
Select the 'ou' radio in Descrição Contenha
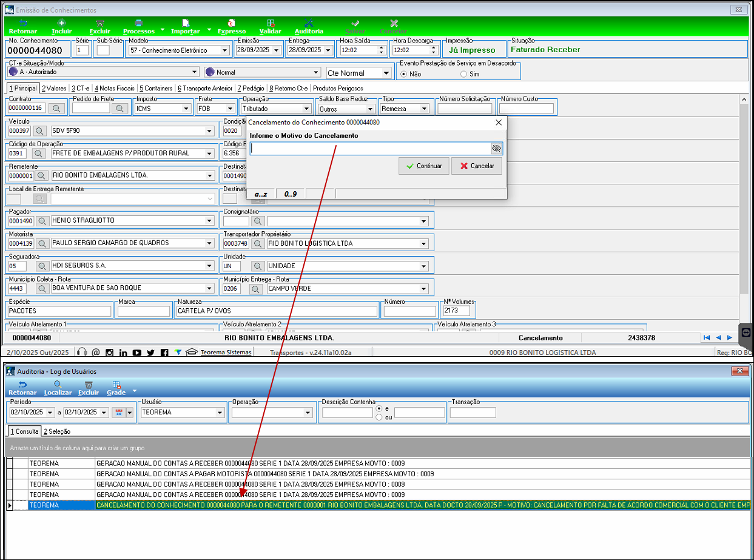(x=380, y=417)
